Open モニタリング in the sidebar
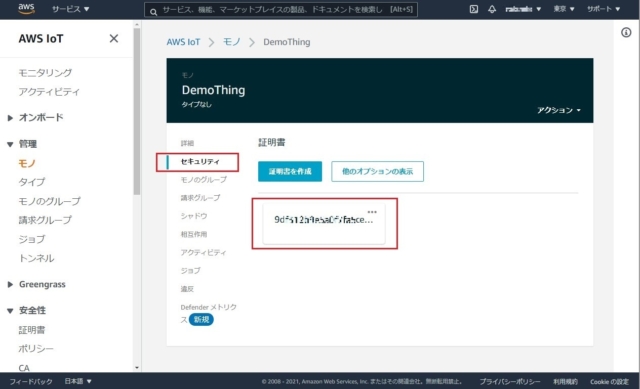Viewport: 640px width, 389px height. click(x=45, y=73)
